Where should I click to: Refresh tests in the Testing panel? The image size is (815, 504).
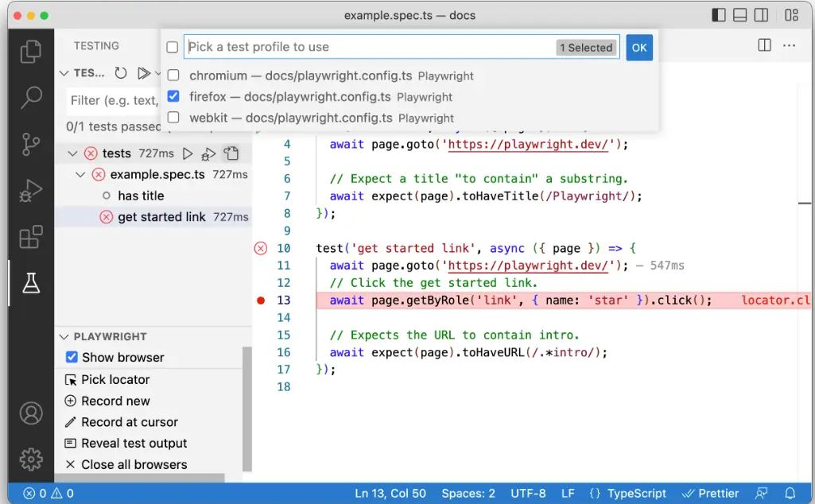click(121, 73)
